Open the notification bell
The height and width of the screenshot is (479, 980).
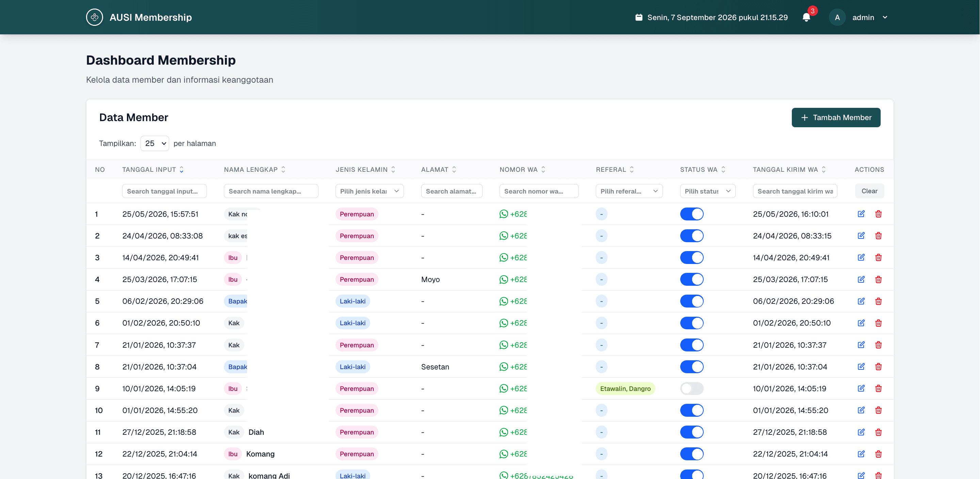click(806, 17)
